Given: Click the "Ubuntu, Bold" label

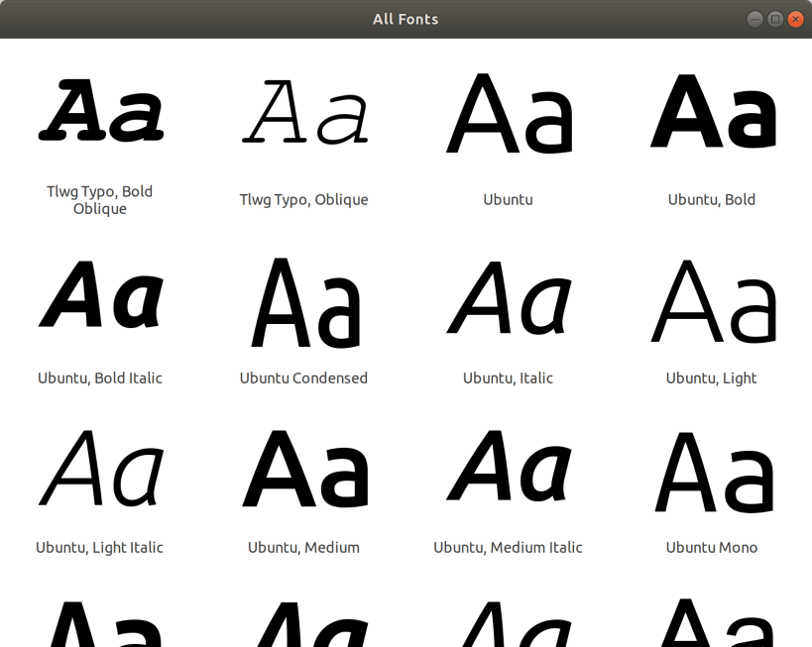Looking at the screenshot, I should tap(712, 199).
